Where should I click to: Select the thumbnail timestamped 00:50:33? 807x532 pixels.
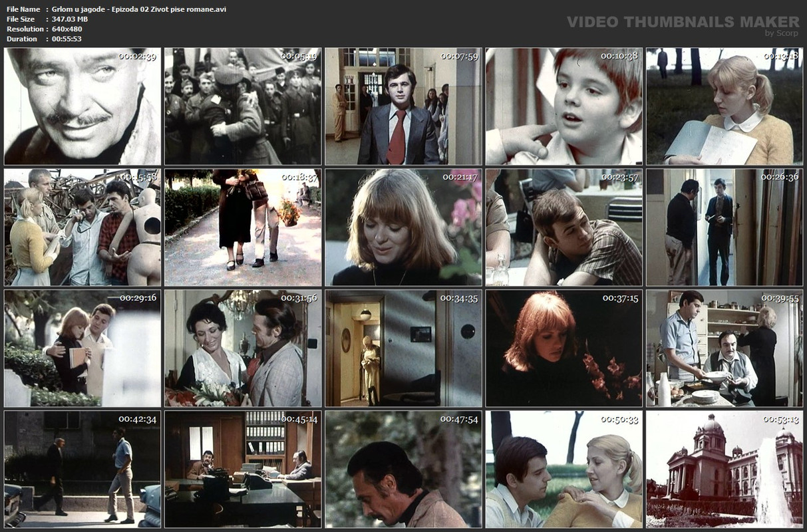click(x=564, y=469)
